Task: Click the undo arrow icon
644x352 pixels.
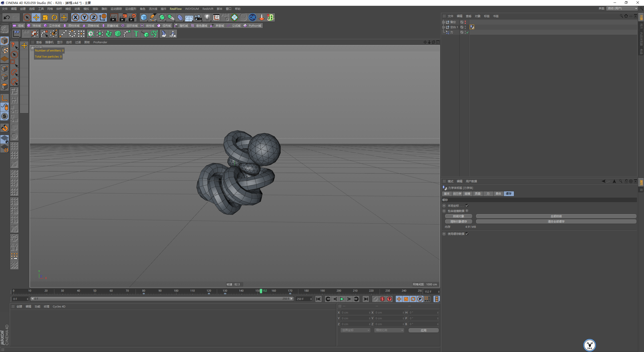Action: [x=7, y=17]
